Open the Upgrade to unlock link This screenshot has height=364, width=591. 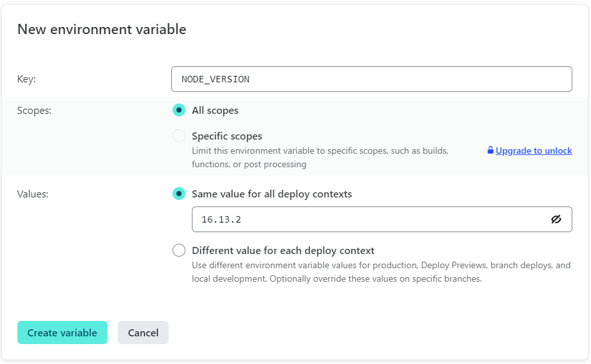(534, 150)
